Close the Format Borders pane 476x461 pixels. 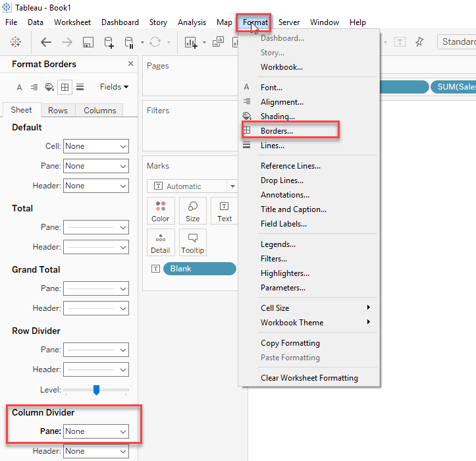tap(130, 63)
